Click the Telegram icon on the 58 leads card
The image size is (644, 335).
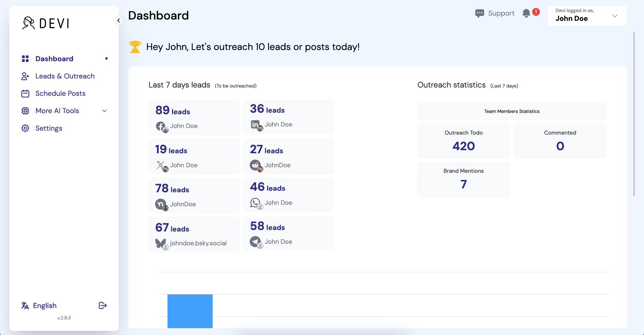[256, 242]
